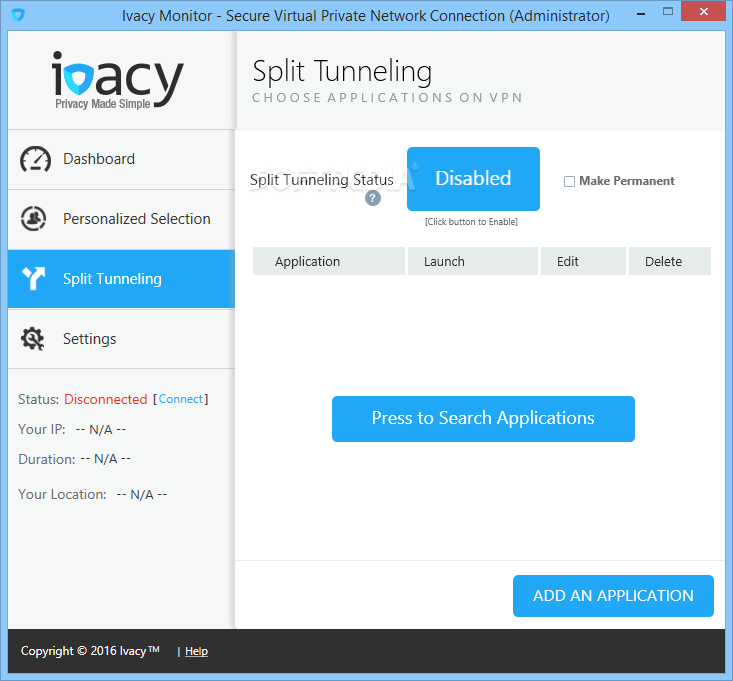Click the Split Tunneling fork arrow icon

coord(33,279)
